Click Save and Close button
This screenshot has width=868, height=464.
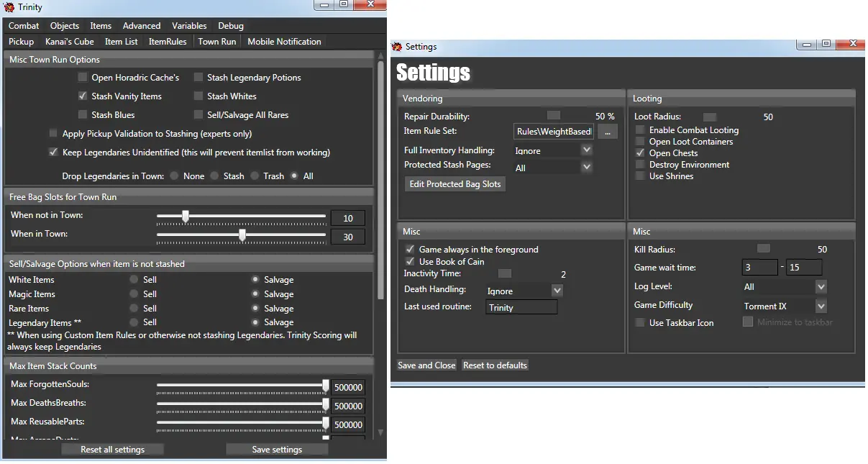click(x=426, y=365)
